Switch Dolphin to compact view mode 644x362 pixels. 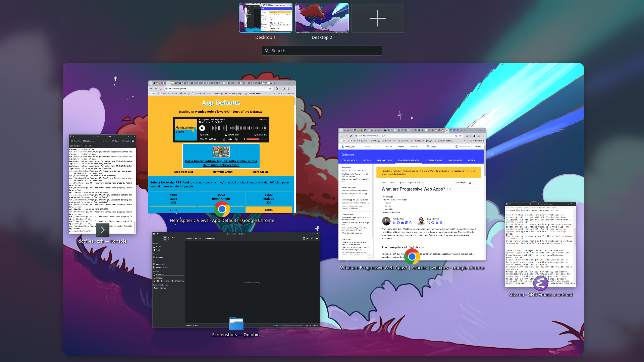pos(169,238)
